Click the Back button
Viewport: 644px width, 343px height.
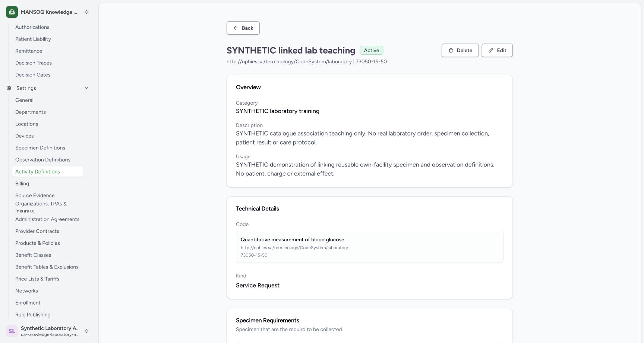(x=243, y=28)
